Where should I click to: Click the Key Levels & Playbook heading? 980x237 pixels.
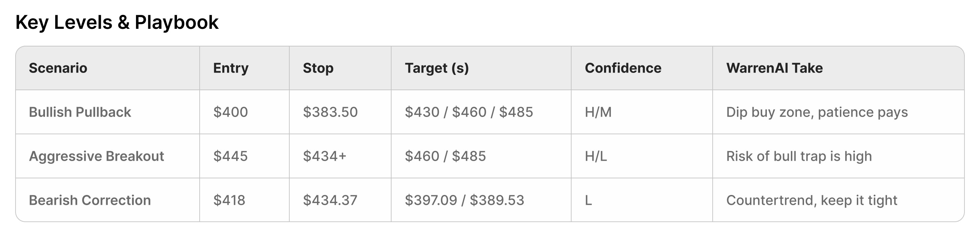click(x=117, y=22)
